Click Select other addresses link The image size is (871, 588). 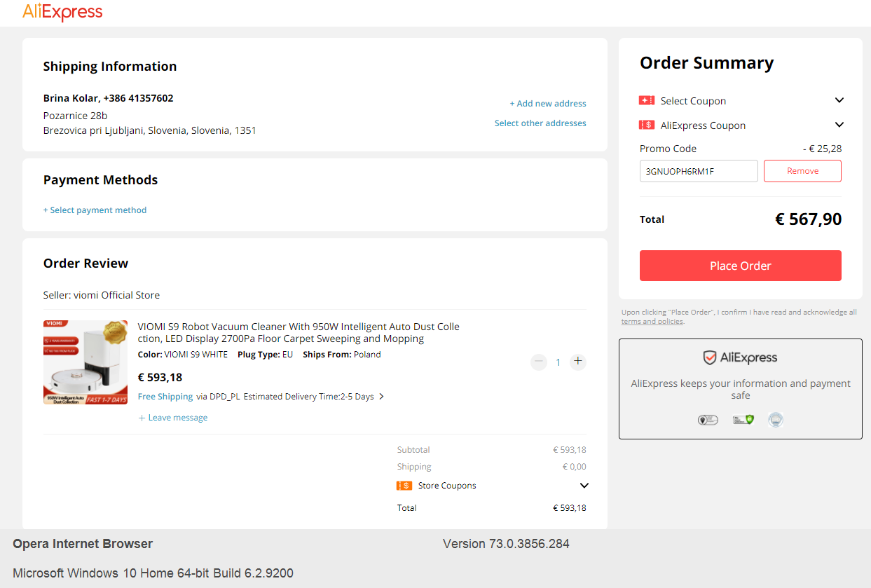click(x=540, y=123)
